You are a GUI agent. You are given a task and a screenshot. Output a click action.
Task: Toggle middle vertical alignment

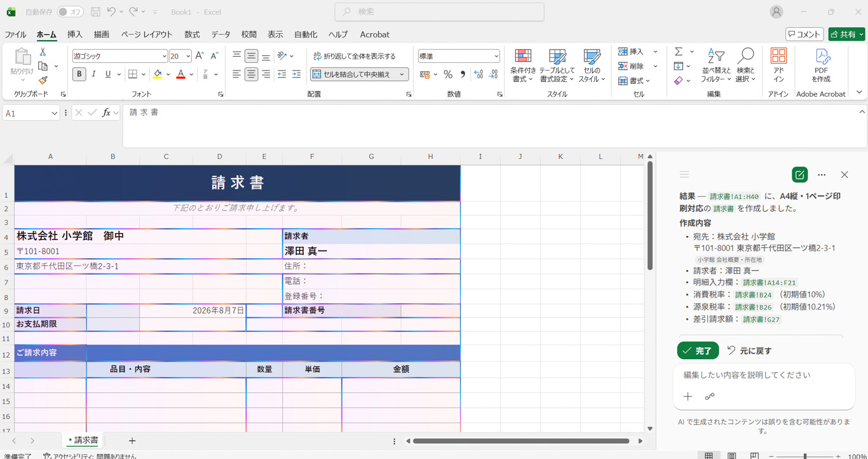coord(251,56)
